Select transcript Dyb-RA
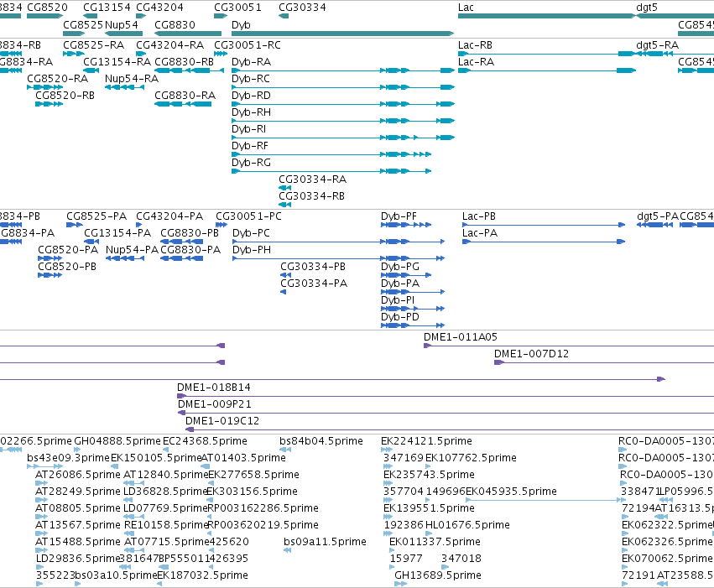The height and width of the screenshot is (588, 714). [x=251, y=62]
